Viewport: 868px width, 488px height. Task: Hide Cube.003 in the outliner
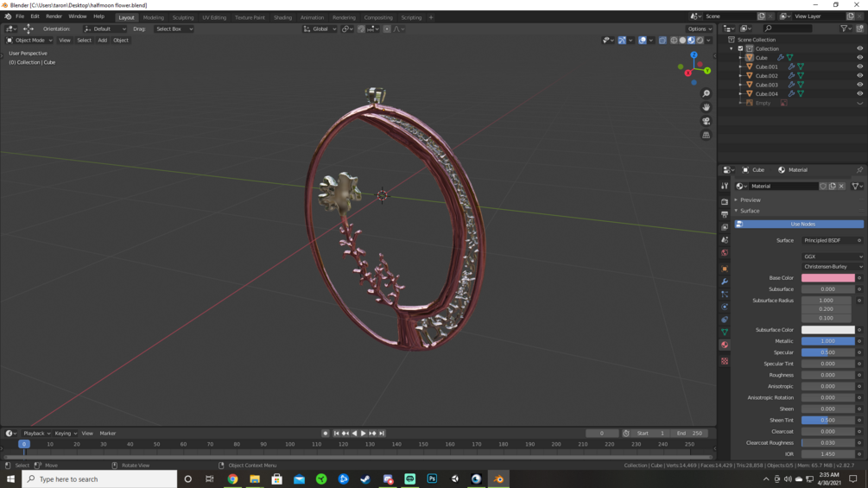click(859, 85)
